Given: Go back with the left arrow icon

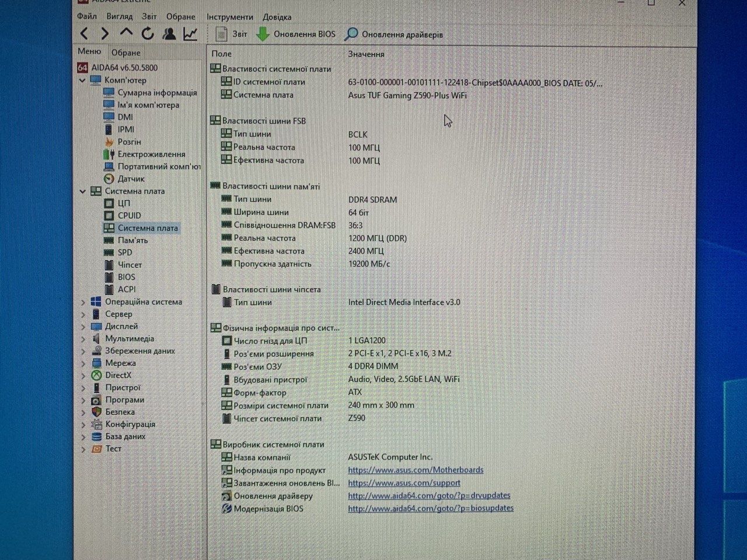Looking at the screenshot, I should [84, 34].
